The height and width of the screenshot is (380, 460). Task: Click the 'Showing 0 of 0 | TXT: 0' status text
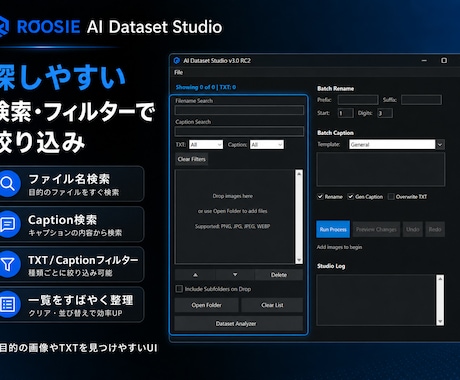point(206,87)
